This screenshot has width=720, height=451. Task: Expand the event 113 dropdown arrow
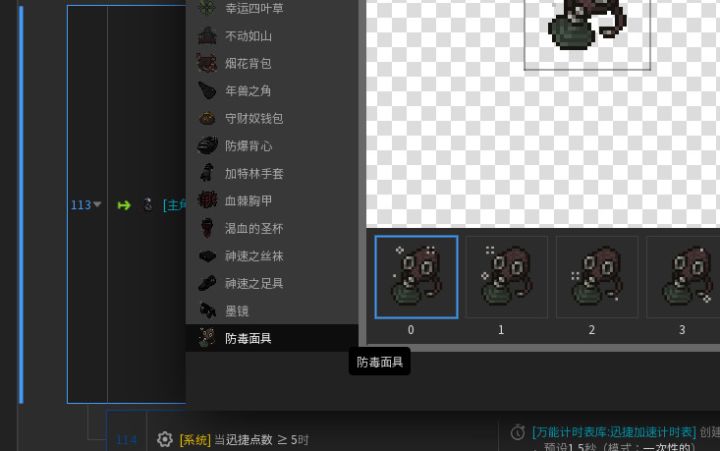97,204
